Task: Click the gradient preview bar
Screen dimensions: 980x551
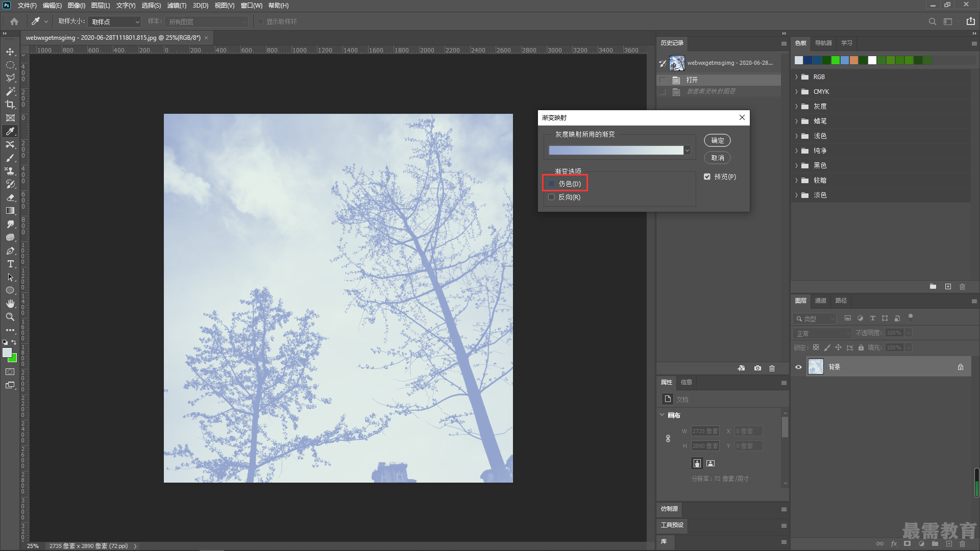Action: coord(616,150)
